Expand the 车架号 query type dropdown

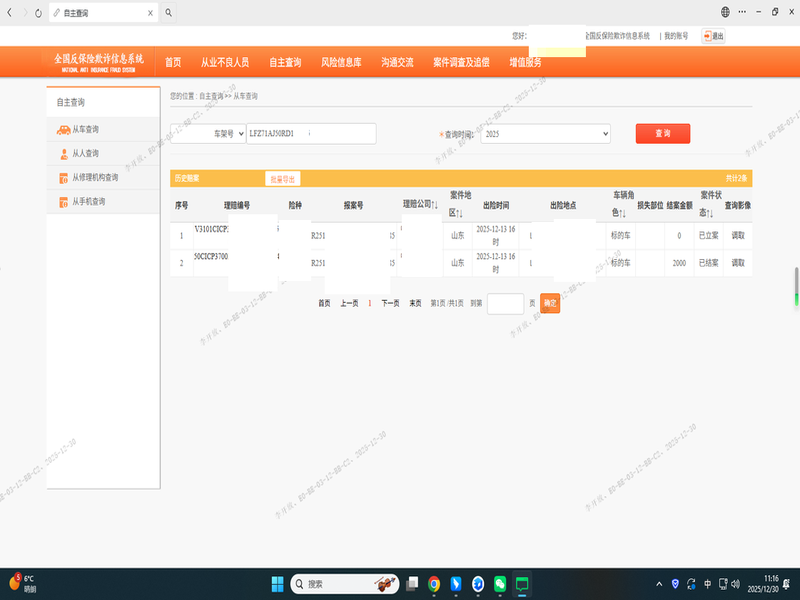coord(207,134)
